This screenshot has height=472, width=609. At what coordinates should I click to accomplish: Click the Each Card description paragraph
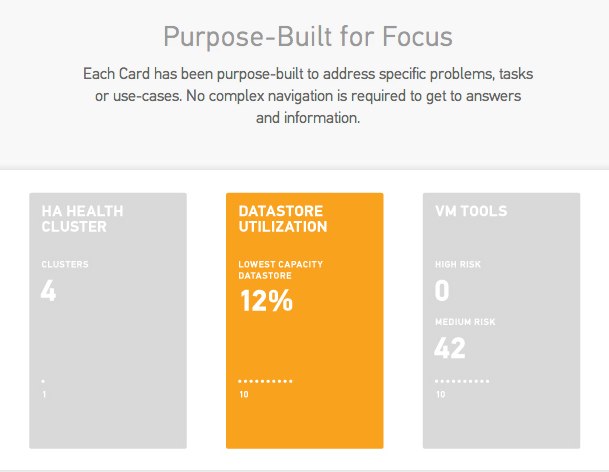[x=305, y=95]
